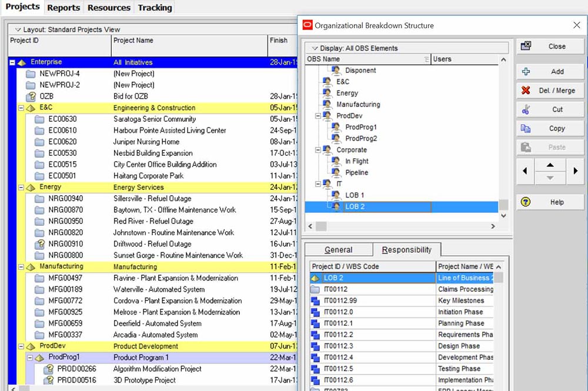The image size is (588, 391).
Task: Click the folder icon for EC00630
Action: click(39, 119)
